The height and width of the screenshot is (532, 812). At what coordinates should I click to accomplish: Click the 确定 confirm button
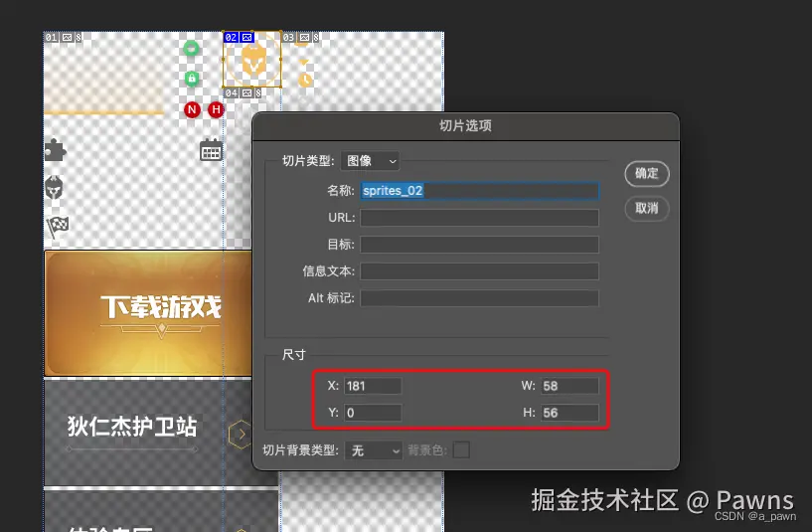(x=647, y=174)
